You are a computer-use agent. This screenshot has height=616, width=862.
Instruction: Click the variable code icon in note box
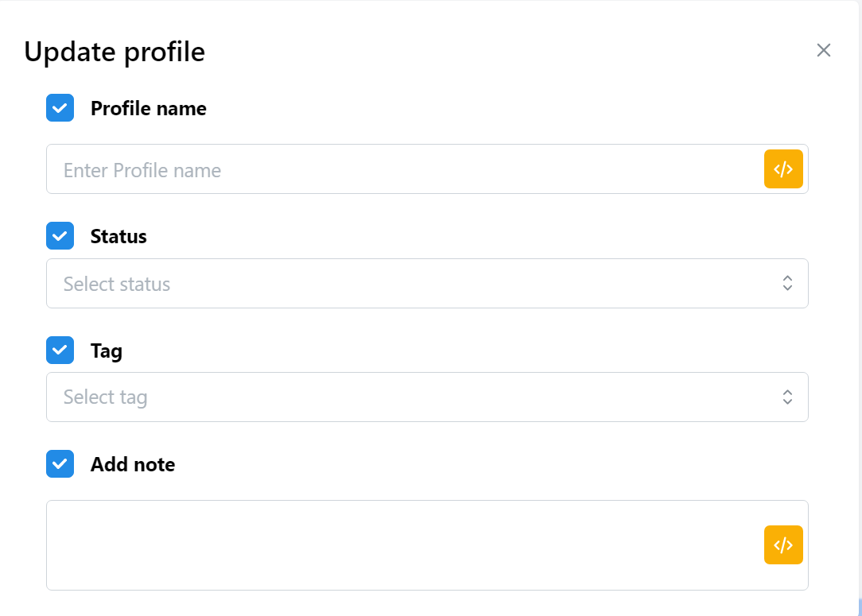pos(783,544)
